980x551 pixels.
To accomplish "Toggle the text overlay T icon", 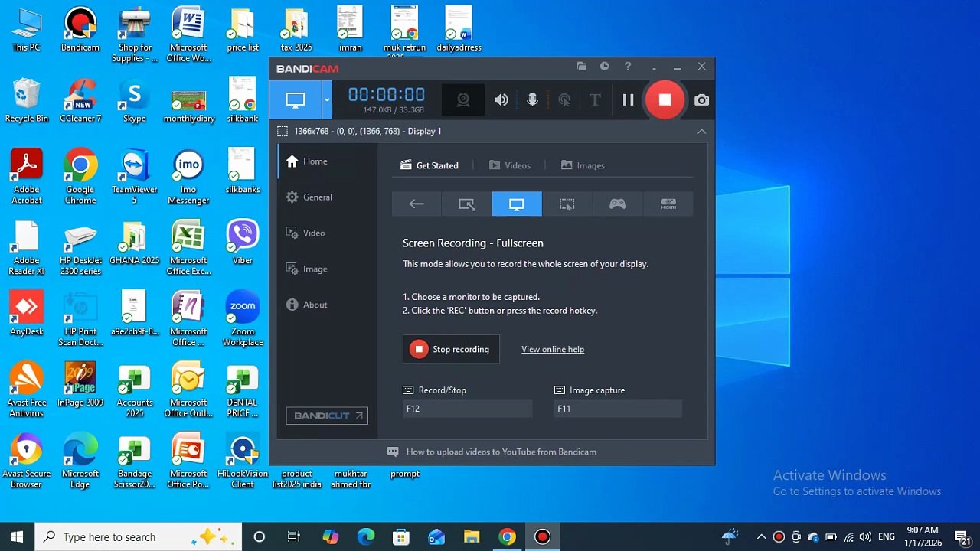I will [595, 100].
